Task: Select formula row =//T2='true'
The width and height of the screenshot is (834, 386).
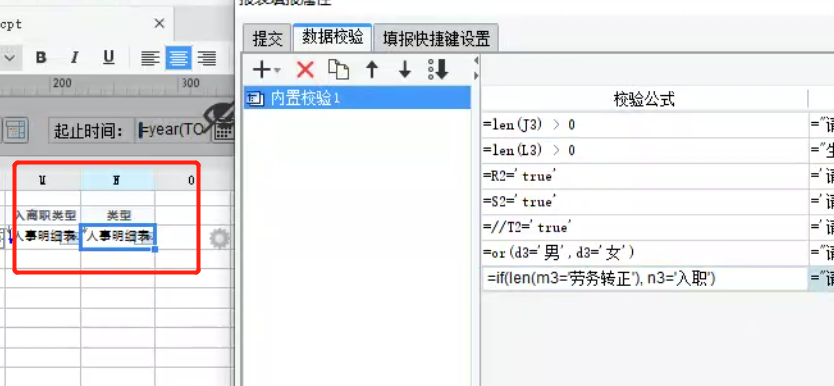Action: [644, 227]
